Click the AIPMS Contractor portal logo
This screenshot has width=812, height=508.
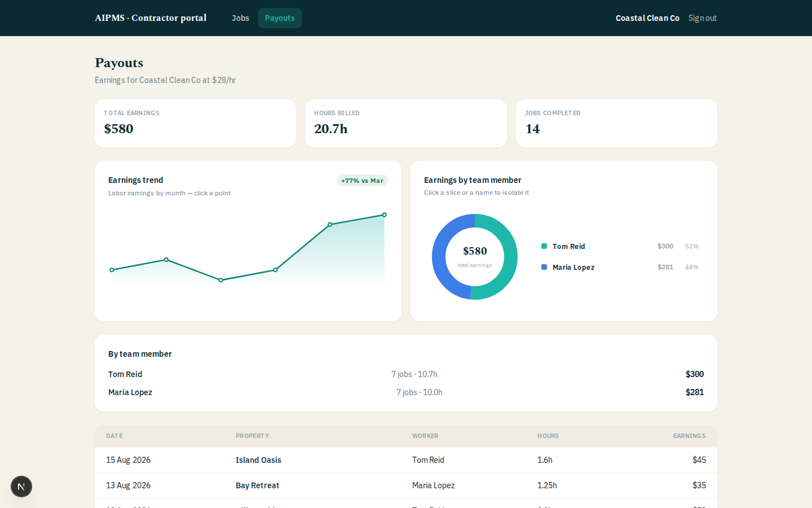coord(151,18)
